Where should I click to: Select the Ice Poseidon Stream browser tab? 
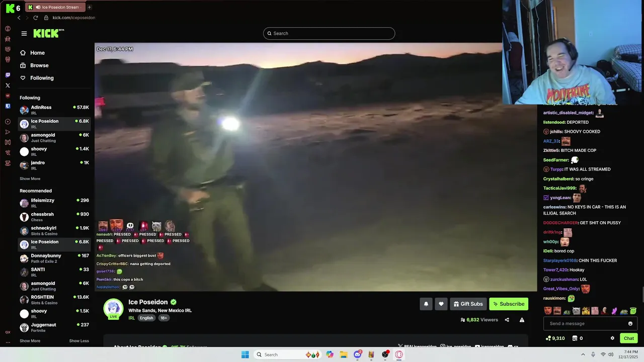[x=56, y=7]
